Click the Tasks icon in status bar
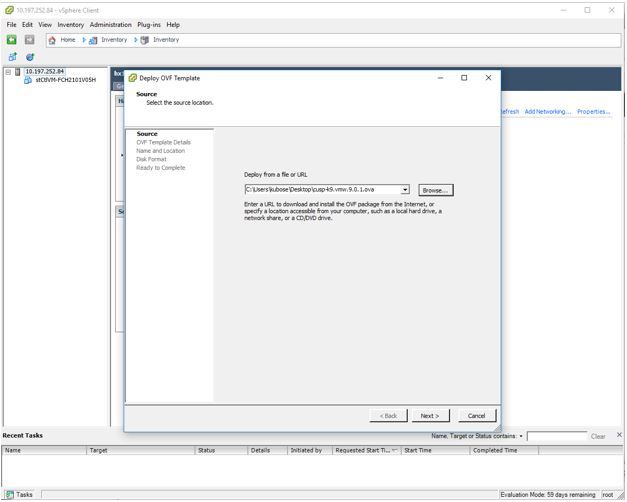The width and height of the screenshot is (627, 502). point(10,495)
